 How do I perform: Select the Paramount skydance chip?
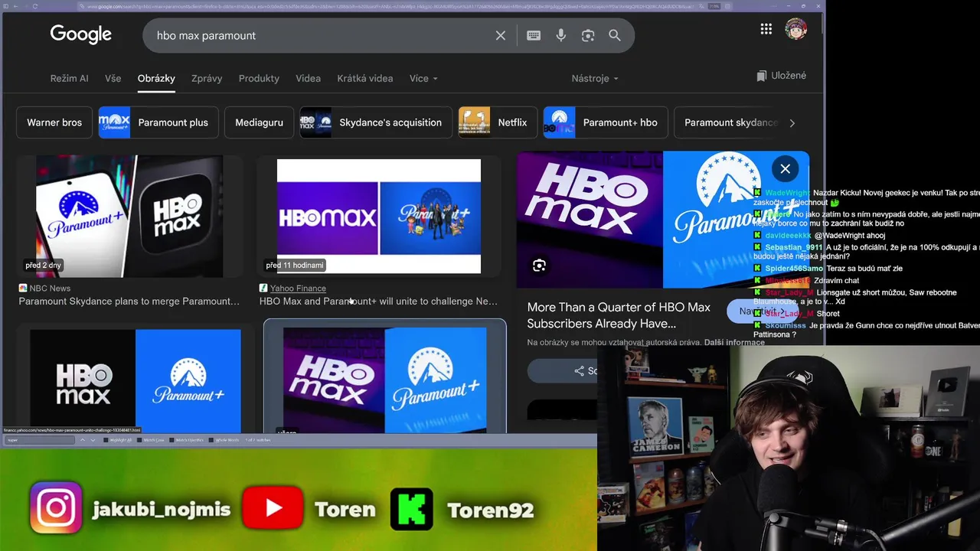(727, 122)
